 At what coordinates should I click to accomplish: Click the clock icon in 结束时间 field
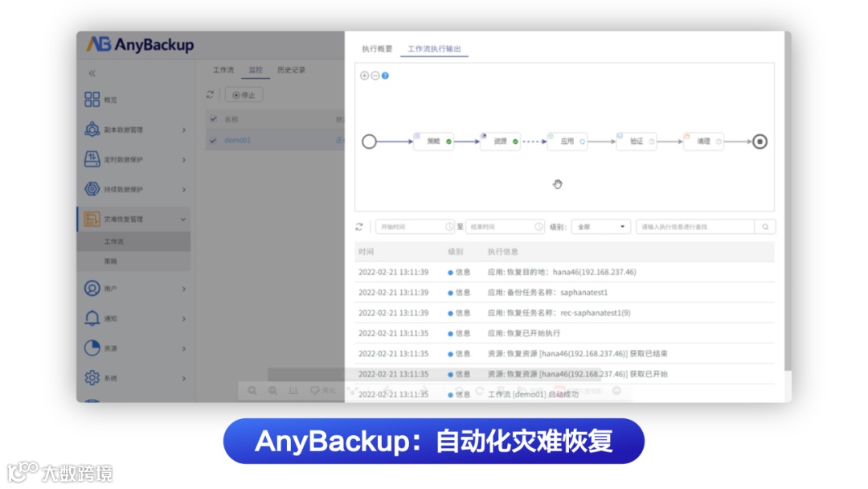click(x=538, y=227)
